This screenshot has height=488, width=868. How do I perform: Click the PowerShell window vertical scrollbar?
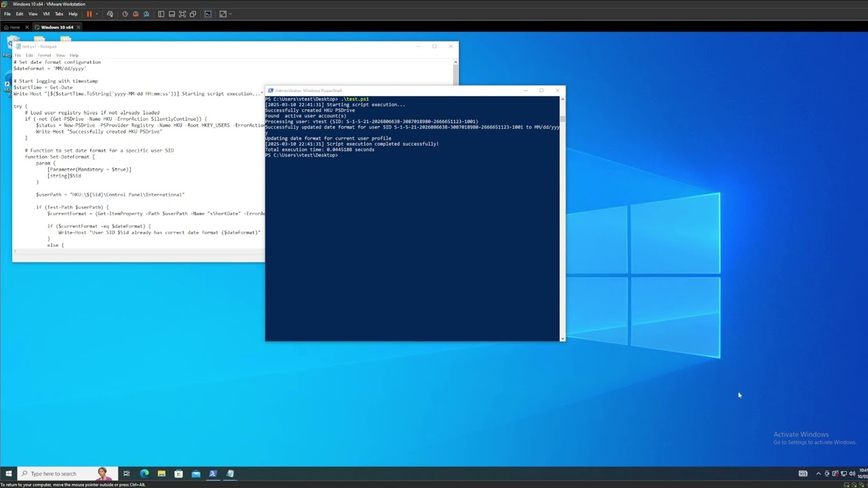562,219
